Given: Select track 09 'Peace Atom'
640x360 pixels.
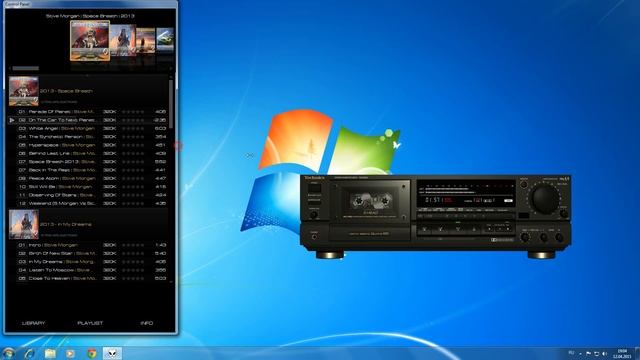Looking at the screenshot, I should (88, 178).
